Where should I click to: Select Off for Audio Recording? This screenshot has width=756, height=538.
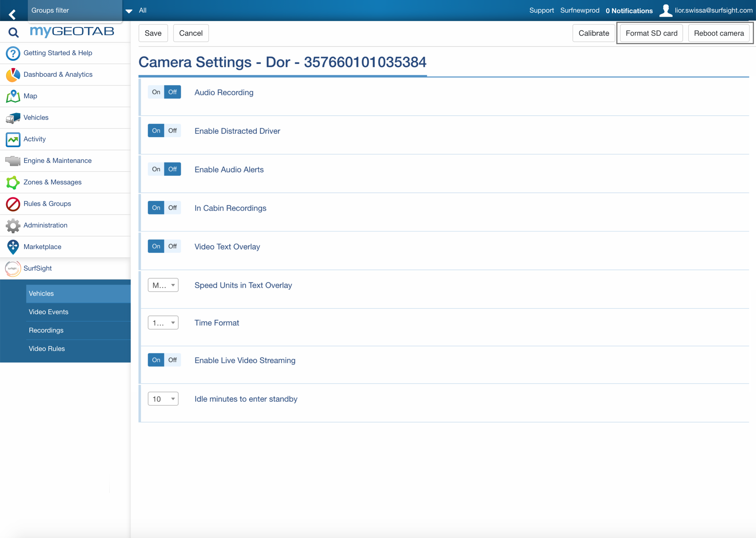pyautogui.click(x=172, y=92)
